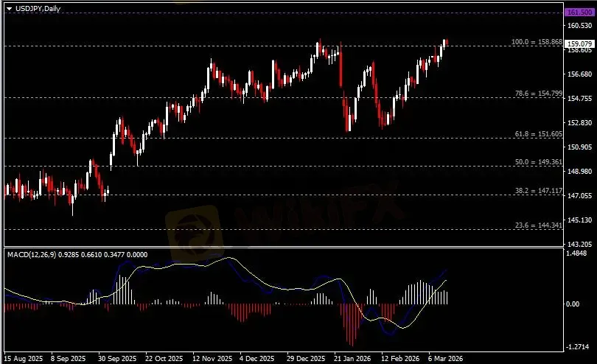The height and width of the screenshot is (364, 597).
Task: Click the -1.2714 MACD scale value
Action: pyautogui.click(x=578, y=346)
